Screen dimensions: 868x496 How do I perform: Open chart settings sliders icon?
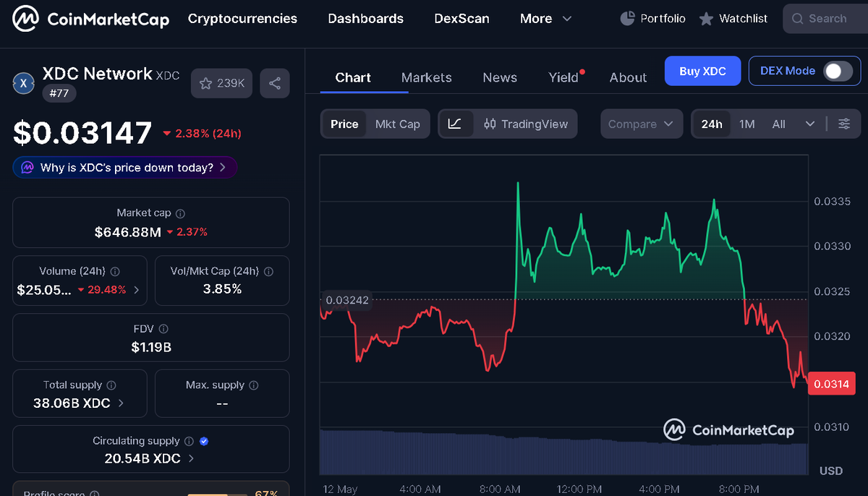coord(844,124)
